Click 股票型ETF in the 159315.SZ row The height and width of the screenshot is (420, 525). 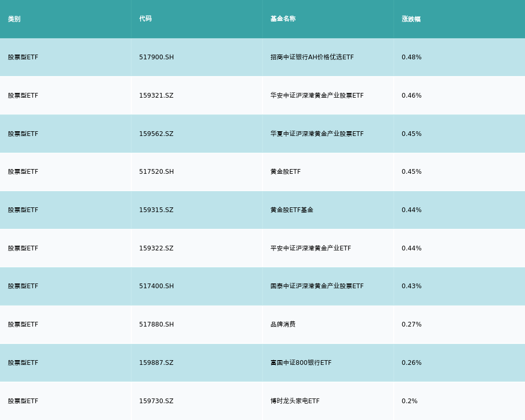coord(23,210)
